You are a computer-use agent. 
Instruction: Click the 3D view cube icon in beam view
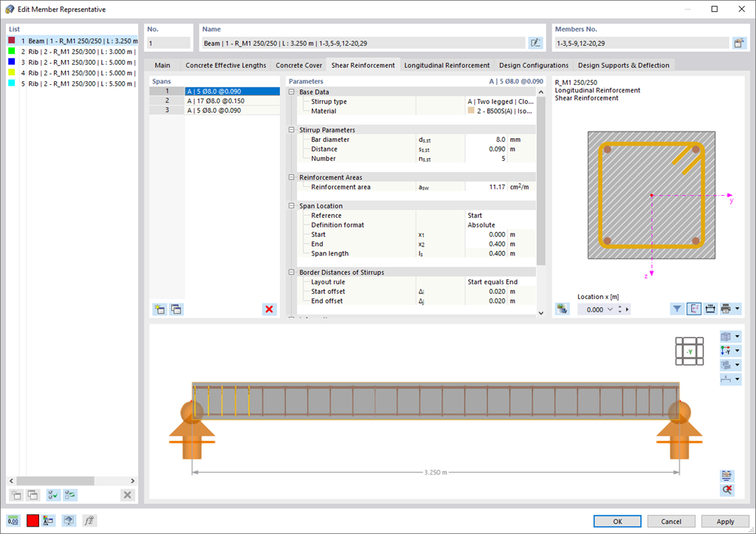coord(726,337)
